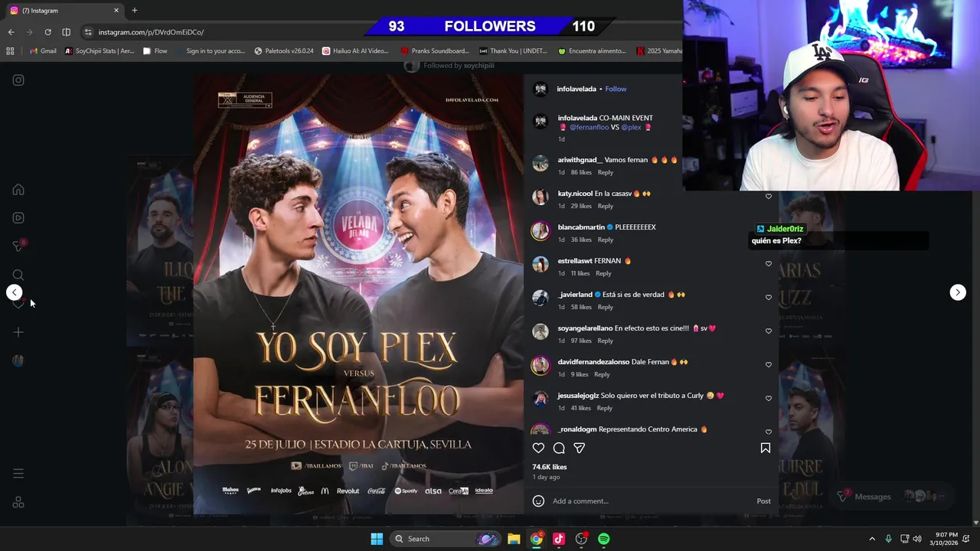
Task: Show previous post arrow
Action: (15, 292)
